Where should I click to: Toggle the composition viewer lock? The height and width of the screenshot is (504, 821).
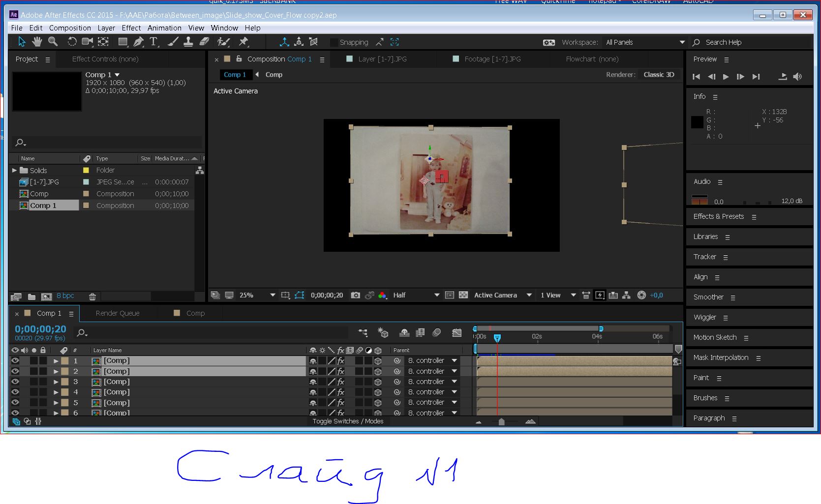[x=239, y=59]
